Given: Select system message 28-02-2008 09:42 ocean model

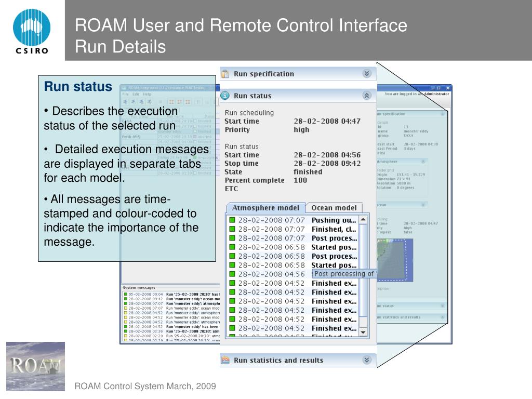Looking at the screenshot, I should click(x=171, y=299).
